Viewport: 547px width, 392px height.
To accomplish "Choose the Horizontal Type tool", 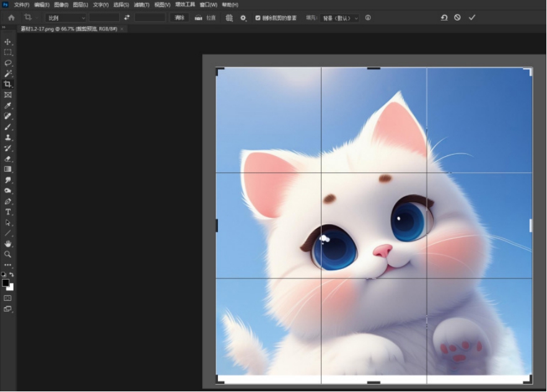I will [x=8, y=212].
